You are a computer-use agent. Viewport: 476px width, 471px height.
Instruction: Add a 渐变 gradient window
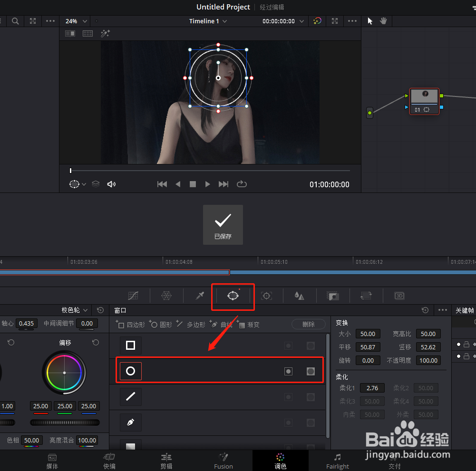248,325
